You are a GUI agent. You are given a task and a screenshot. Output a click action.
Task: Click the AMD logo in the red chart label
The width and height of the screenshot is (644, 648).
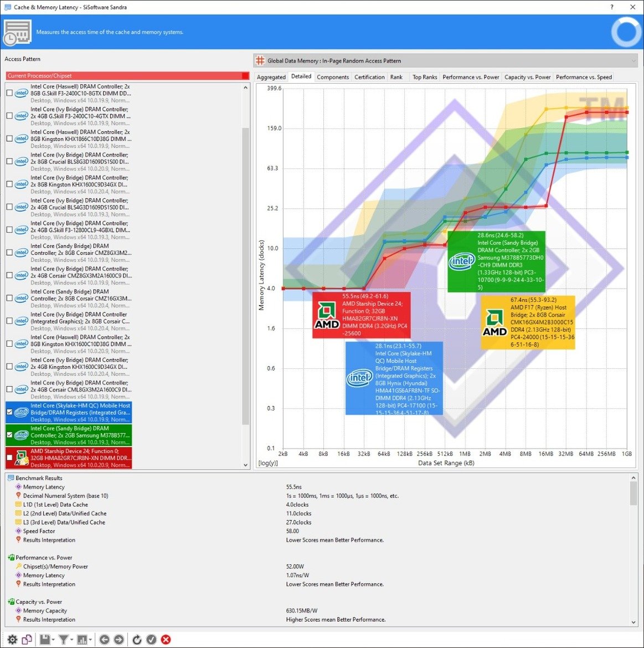pyautogui.click(x=327, y=315)
